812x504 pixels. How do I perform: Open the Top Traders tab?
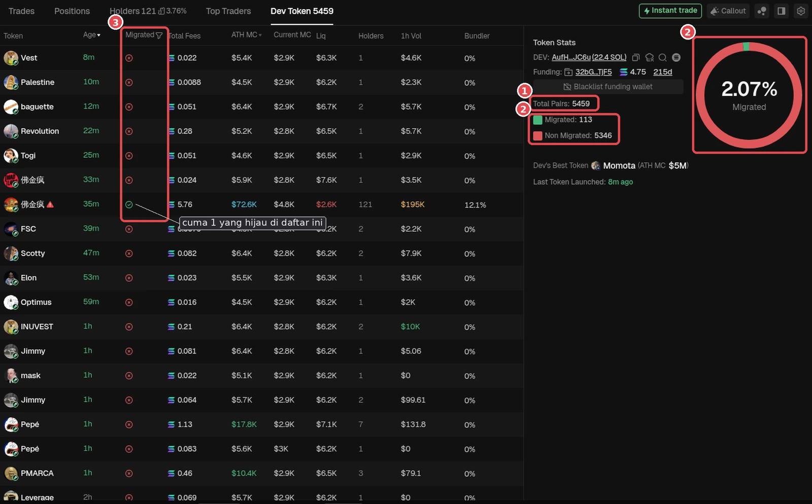[x=228, y=11]
